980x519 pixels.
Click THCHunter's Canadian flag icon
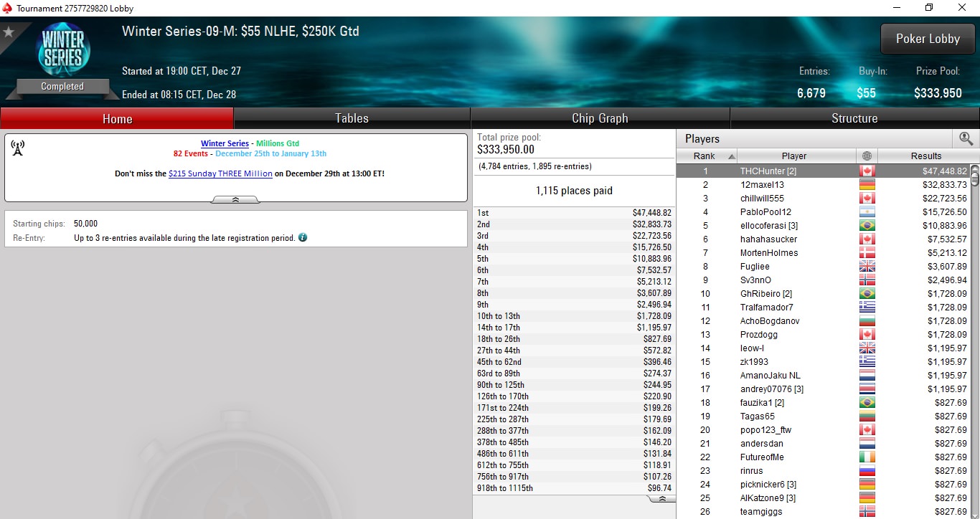pyautogui.click(x=867, y=171)
